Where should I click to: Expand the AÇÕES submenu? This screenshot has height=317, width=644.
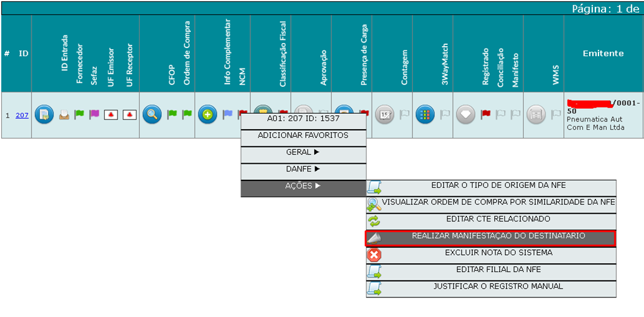pyautogui.click(x=303, y=186)
